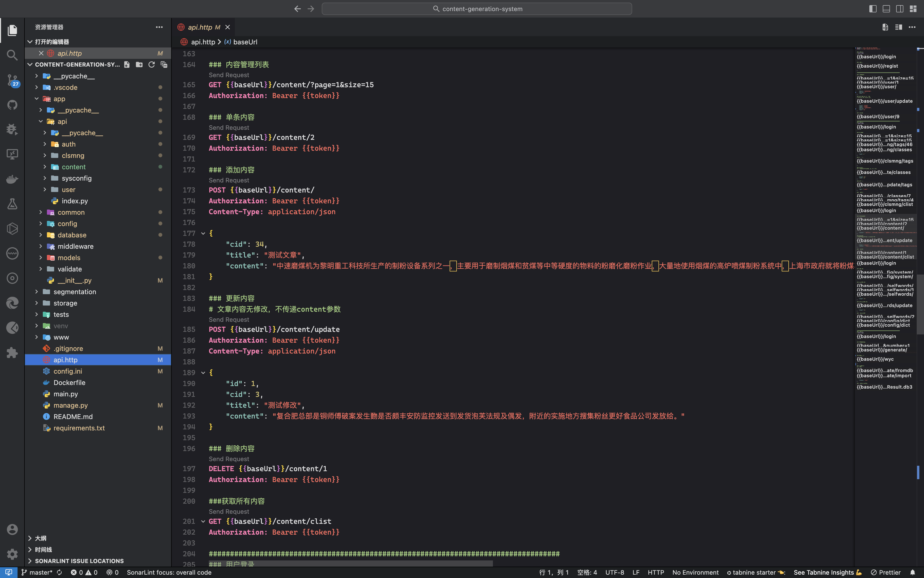924x578 pixels.
Task: Open Dockerfile from the file tree
Action: [98, 383]
